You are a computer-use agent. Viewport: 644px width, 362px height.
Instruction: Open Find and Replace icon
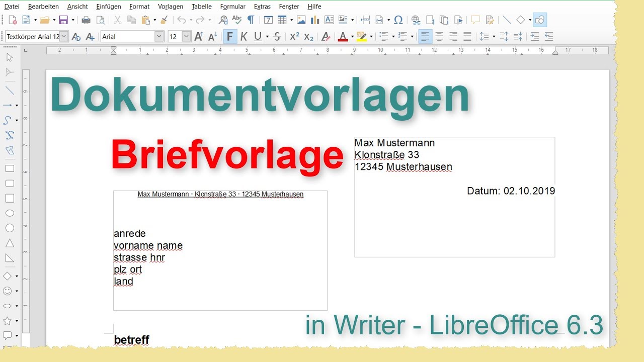coord(223,20)
